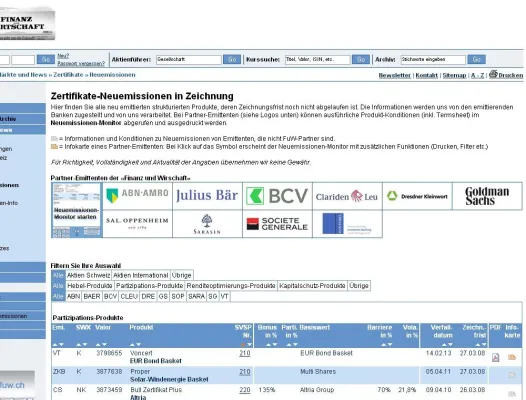The width and height of the screenshot is (526, 400).
Task: Filter issuers by DRE
Action: coord(148,296)
